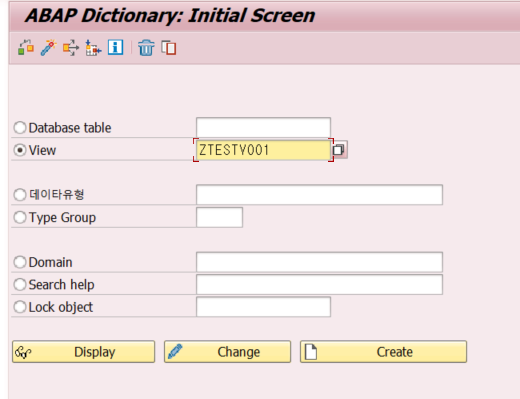
Task: Open the value help beside the View field
Action: click(339, 150)
